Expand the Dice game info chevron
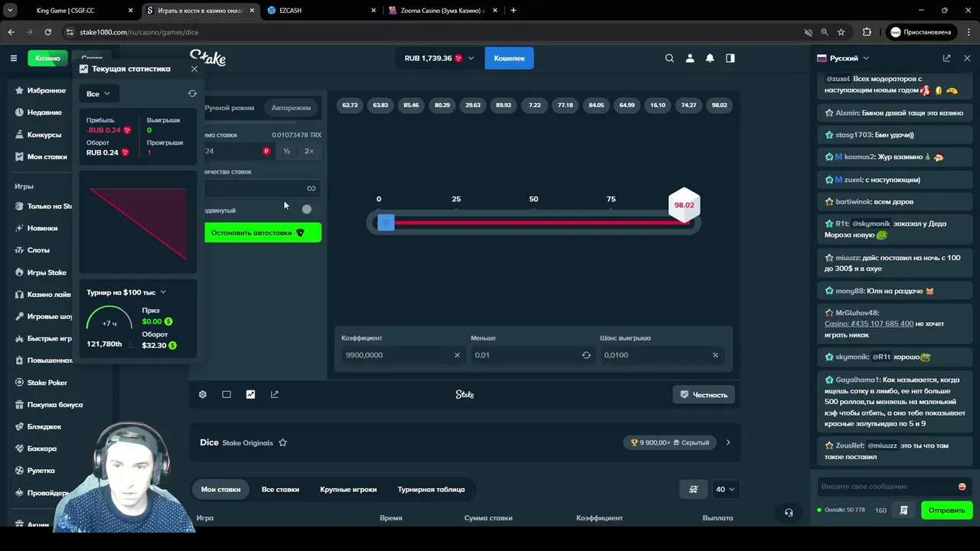Image resolution: width=980 pixels, height=551 pixels. click(728, 442)
